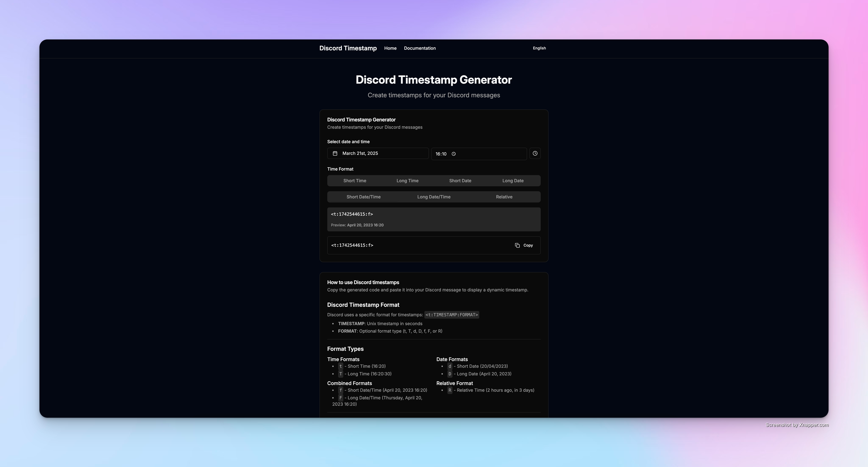
Task: Click the <t:TIMESTAMP:FORMAT> code snippet
Action: tap(452, 315)
